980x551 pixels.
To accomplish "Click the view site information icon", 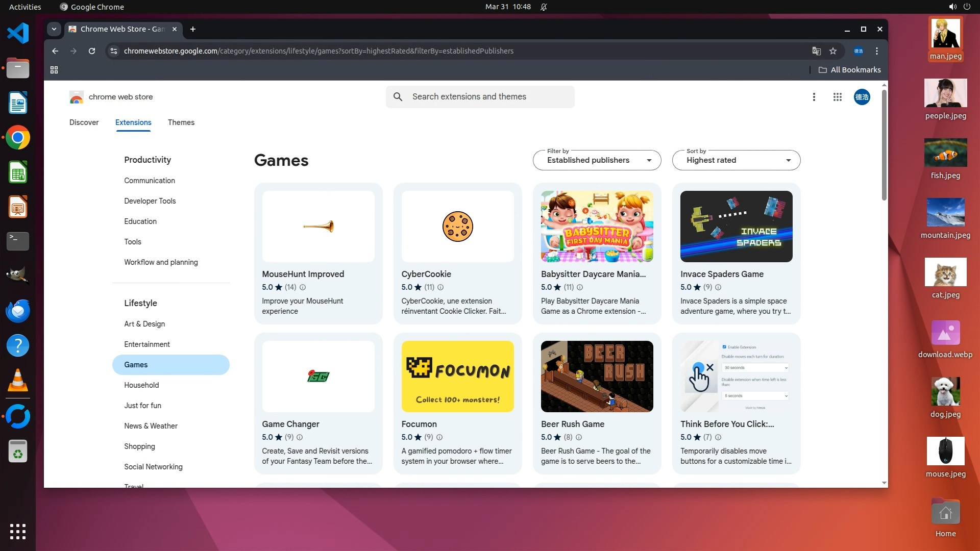I will click(x=114, y=51).
